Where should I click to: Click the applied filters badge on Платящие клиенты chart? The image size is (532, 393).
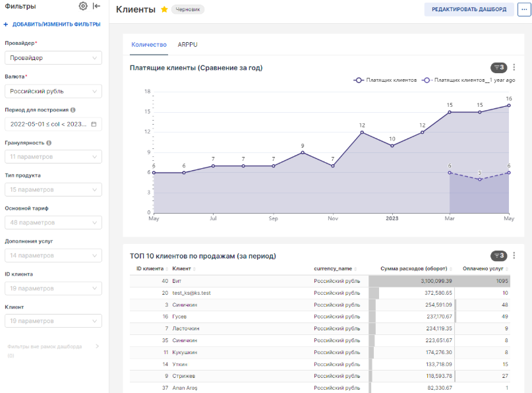pos(499,67)
